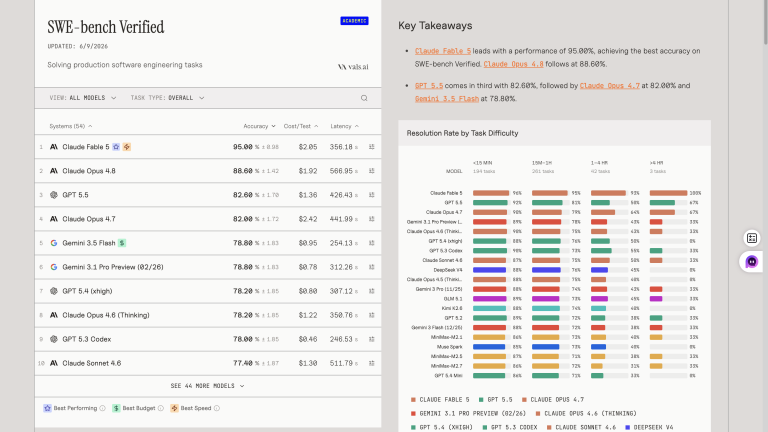Click the Anthropic logo in Claude Opus 4.8 row

point(54,171)
